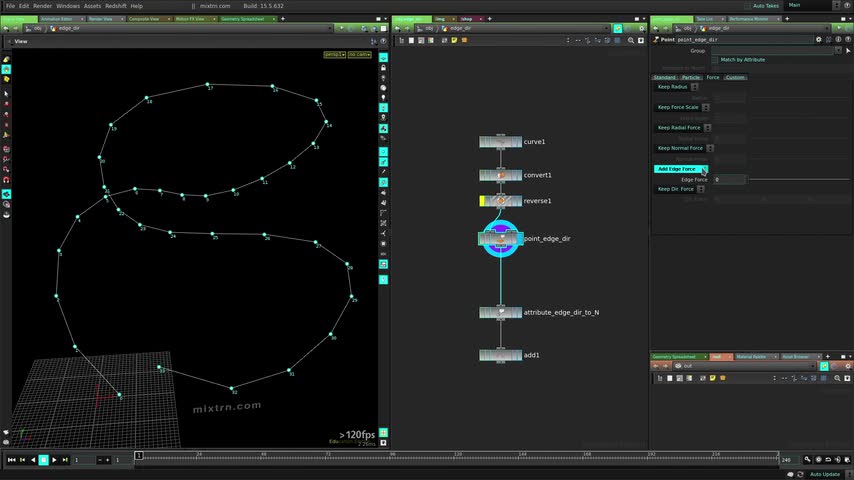Click the convert1 node
This screenshot has width=854, height=480.
pyautogui.click(x=501, y=175)
